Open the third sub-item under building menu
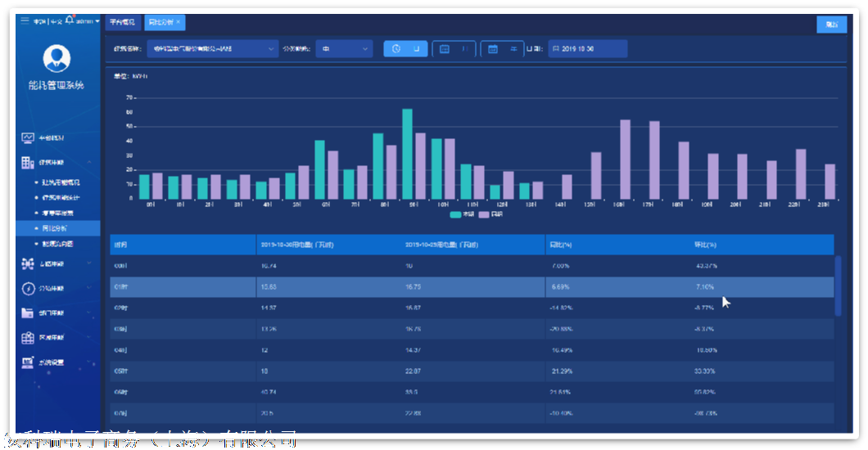Screen dimensions: 868x450 point(57,213)
